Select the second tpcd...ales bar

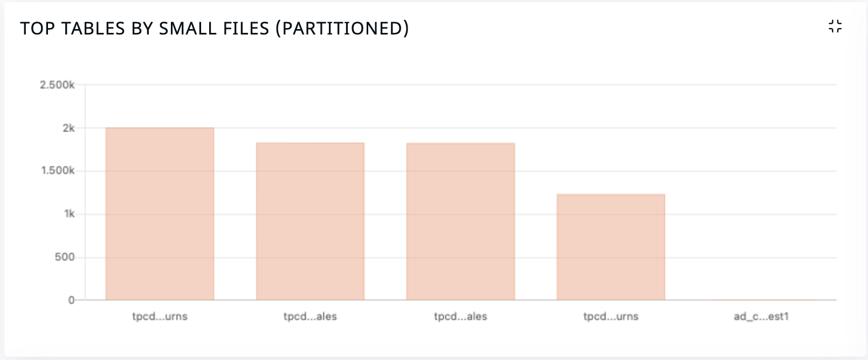pos(460,221)
